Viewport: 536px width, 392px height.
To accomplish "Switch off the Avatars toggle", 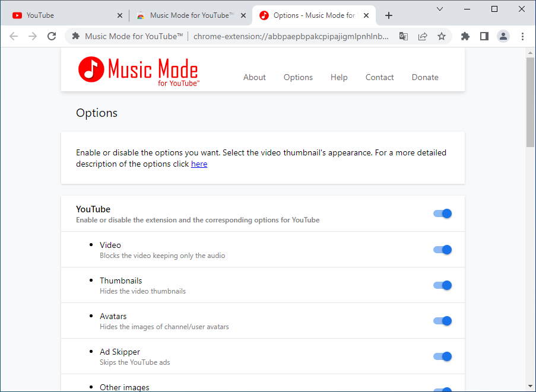I will tap(443, 321).
